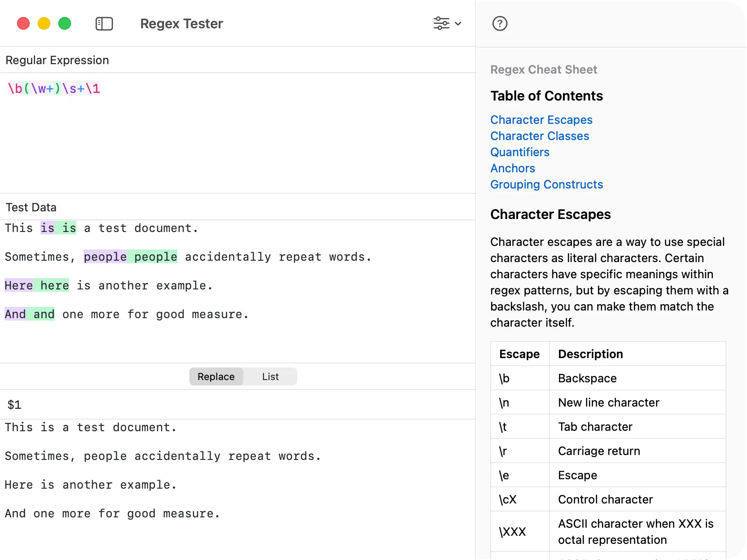Click the green zoom window button

65,23
